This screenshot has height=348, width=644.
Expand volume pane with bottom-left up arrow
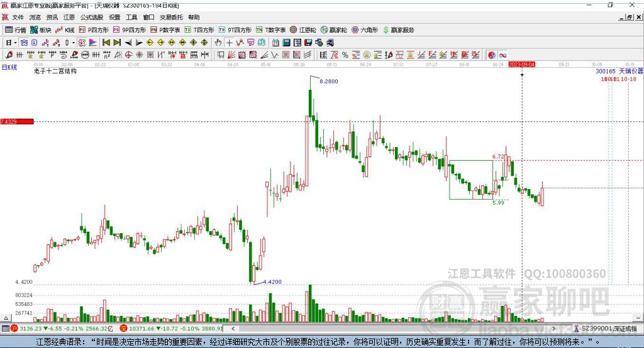pos(6,318)
